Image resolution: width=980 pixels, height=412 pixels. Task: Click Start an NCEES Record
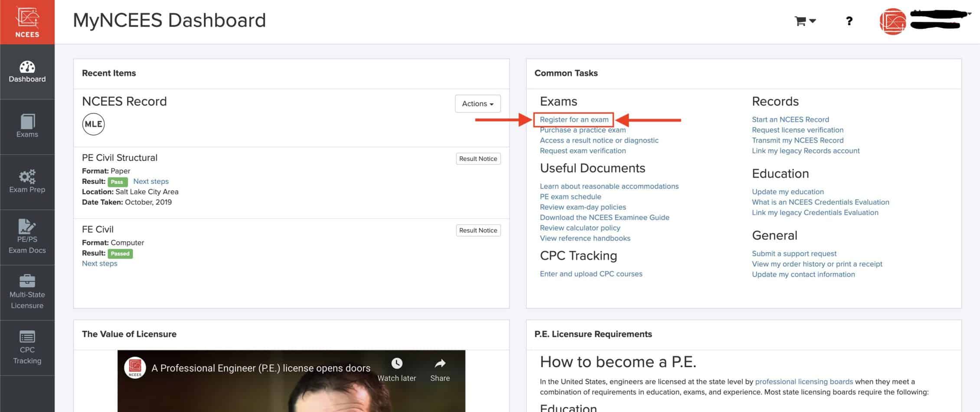[x=790, y=119]
